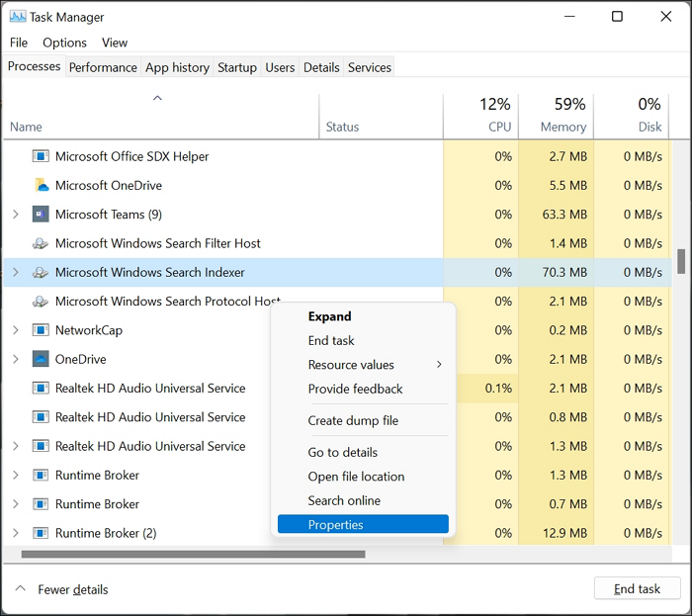Click the icon of the Realtek row using 0.8 MB
Image resolution: width=692 pixels, height=616 pixels.
tap(41, 417)
